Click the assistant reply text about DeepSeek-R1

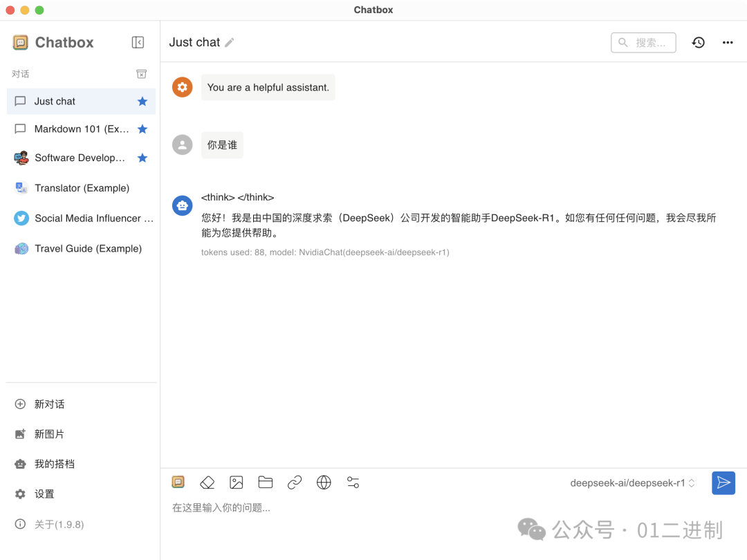pos(459,225)
